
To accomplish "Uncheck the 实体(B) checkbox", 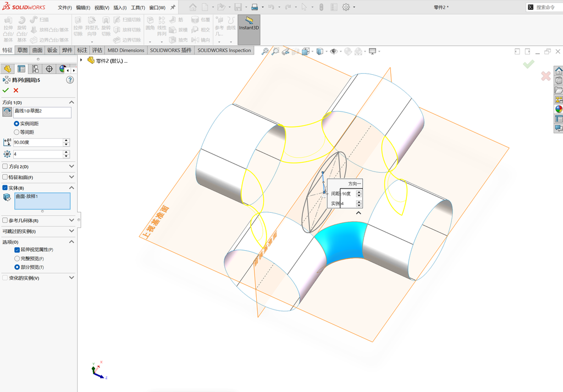I will [x=5, y=187].
